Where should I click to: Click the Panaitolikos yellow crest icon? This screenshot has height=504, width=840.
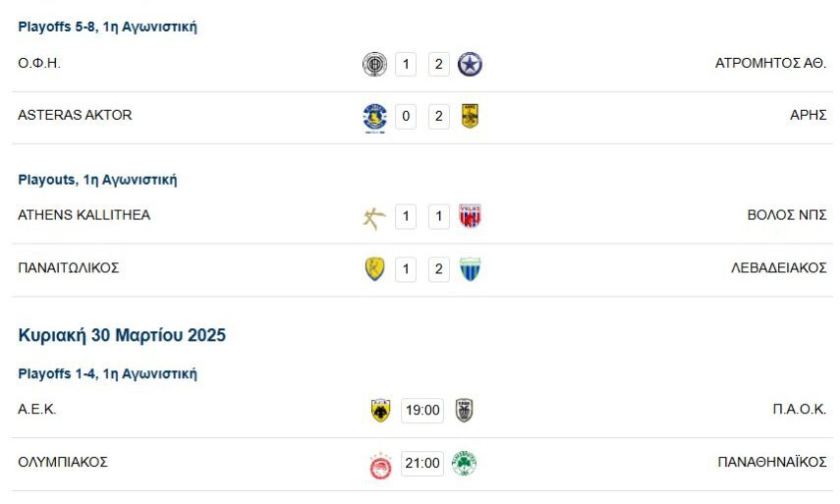click(x=374, y=269)
